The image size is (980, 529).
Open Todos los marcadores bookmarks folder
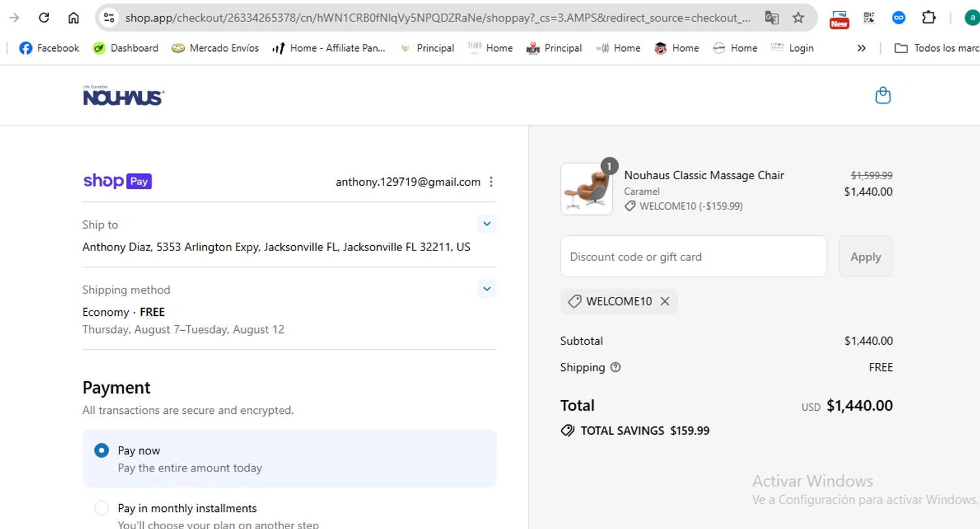click(936, 48)
